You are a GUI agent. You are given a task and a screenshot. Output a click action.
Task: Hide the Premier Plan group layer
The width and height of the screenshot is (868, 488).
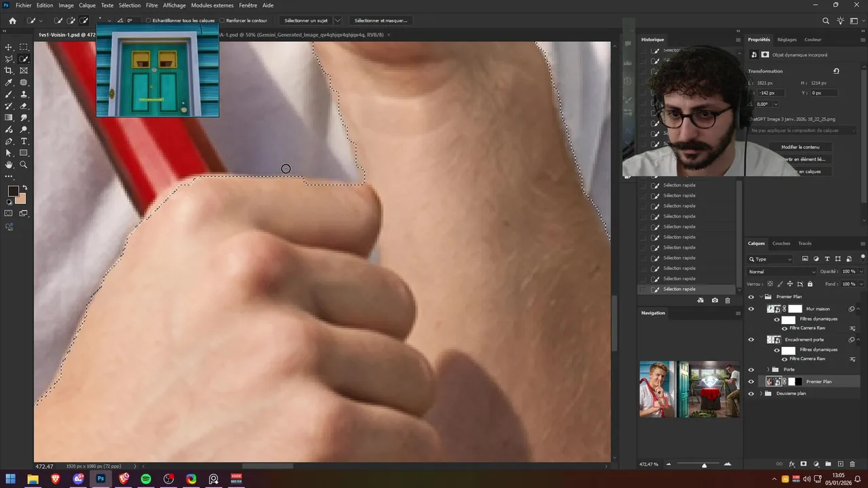pyautogui.click(x=751, y=297)
